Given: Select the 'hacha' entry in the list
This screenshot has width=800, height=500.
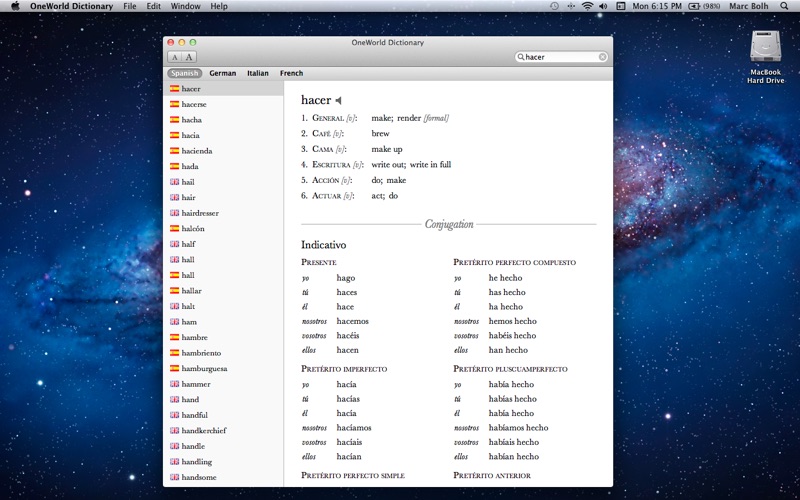Looking at the screenshot, I should pos(223,120).
